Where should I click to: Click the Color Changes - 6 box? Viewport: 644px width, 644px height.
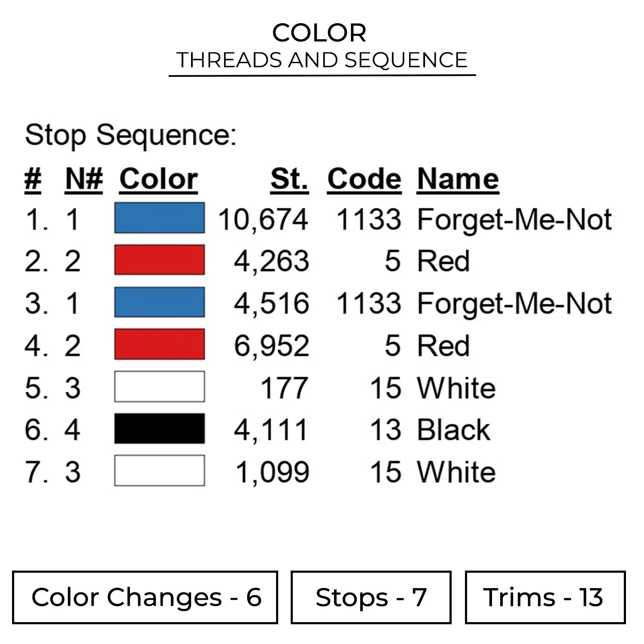pos(145,597)
